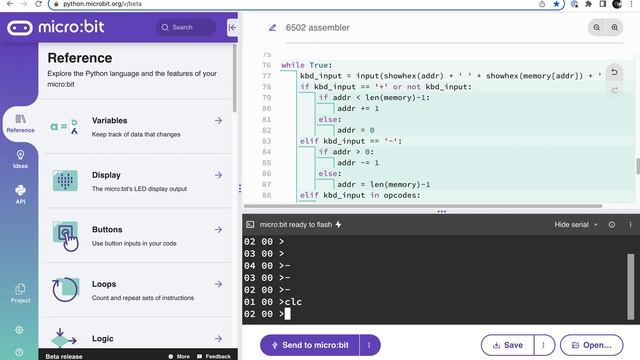This screenshot has width=640, height=360.
Task: Open the Buttons reference topic
Action: pyautogui.click(x=137, y=236)
